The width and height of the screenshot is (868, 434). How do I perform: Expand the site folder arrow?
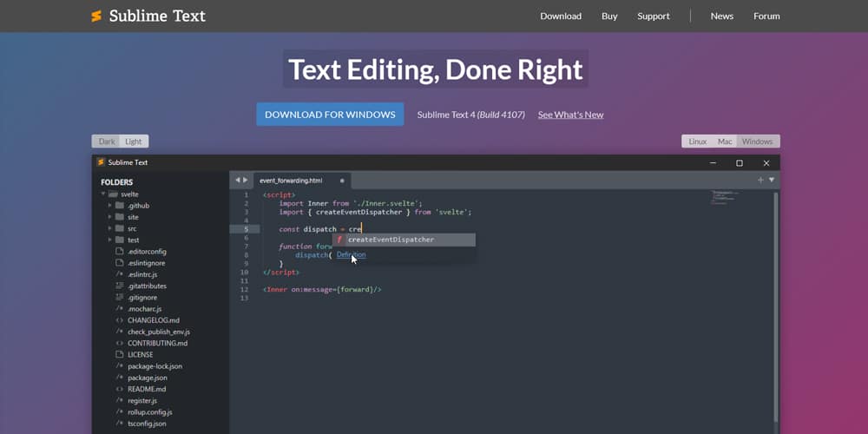109,217
